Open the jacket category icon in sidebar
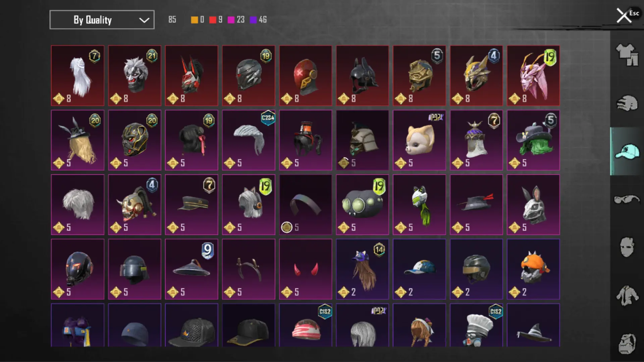 click(627, 296)
